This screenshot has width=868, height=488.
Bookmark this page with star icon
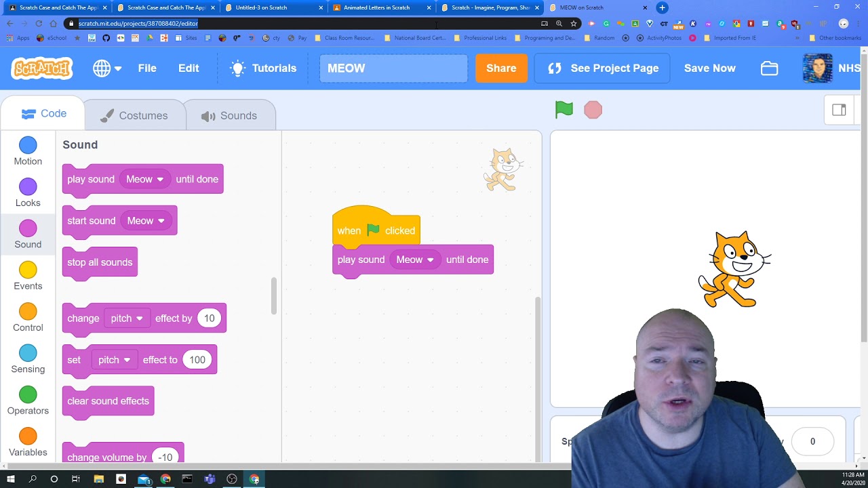point(574,23)
